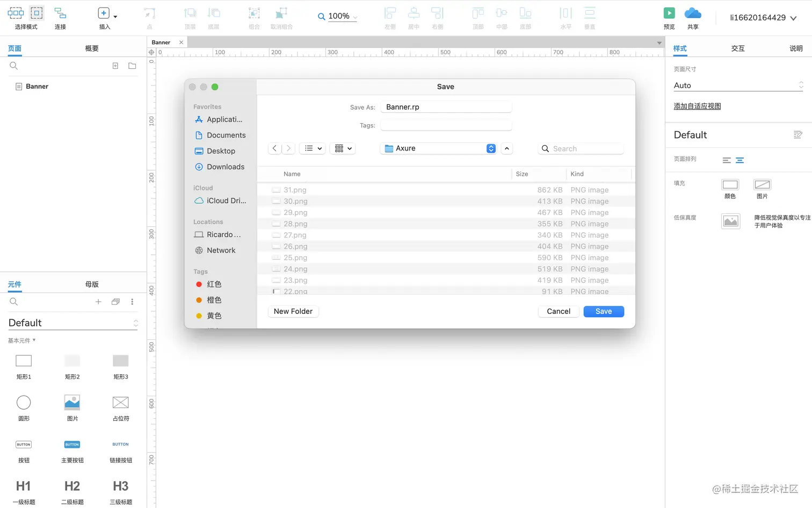Switch to the 样式 style tab
The image size is (812, 508).
680,48
